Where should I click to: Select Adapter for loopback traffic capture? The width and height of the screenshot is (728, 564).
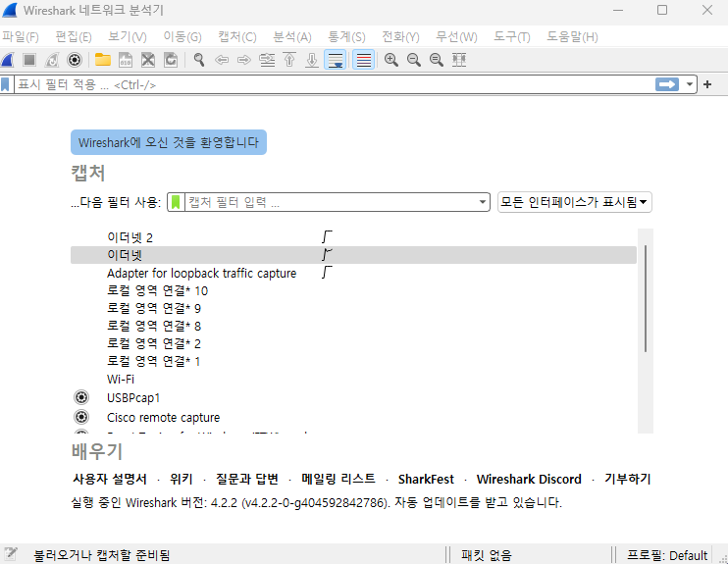click(x=353, y=273)
